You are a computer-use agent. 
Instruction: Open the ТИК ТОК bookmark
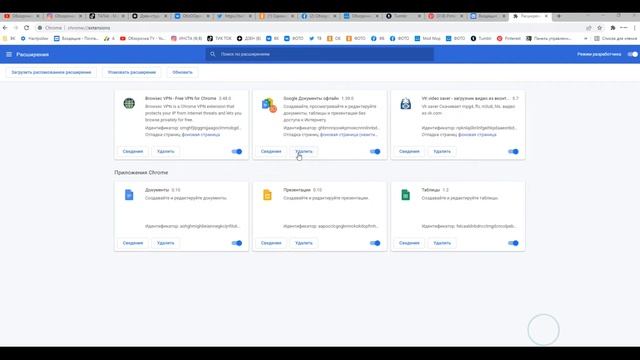(x=219, y=38)
